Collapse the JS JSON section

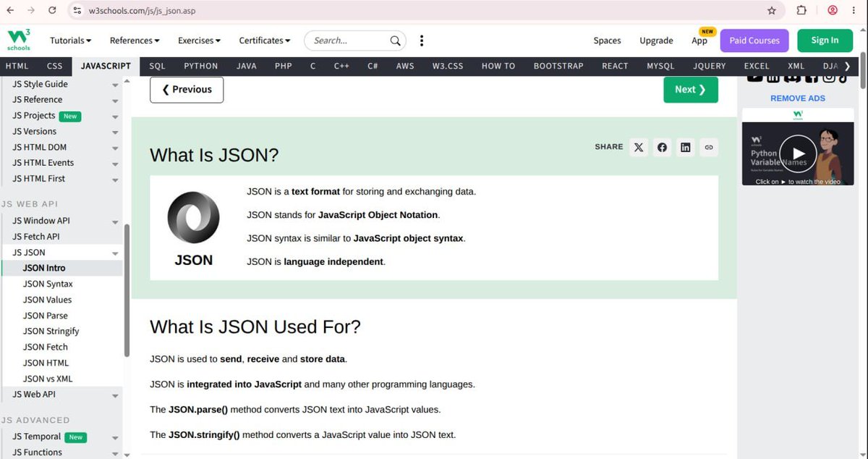point(115,253)
